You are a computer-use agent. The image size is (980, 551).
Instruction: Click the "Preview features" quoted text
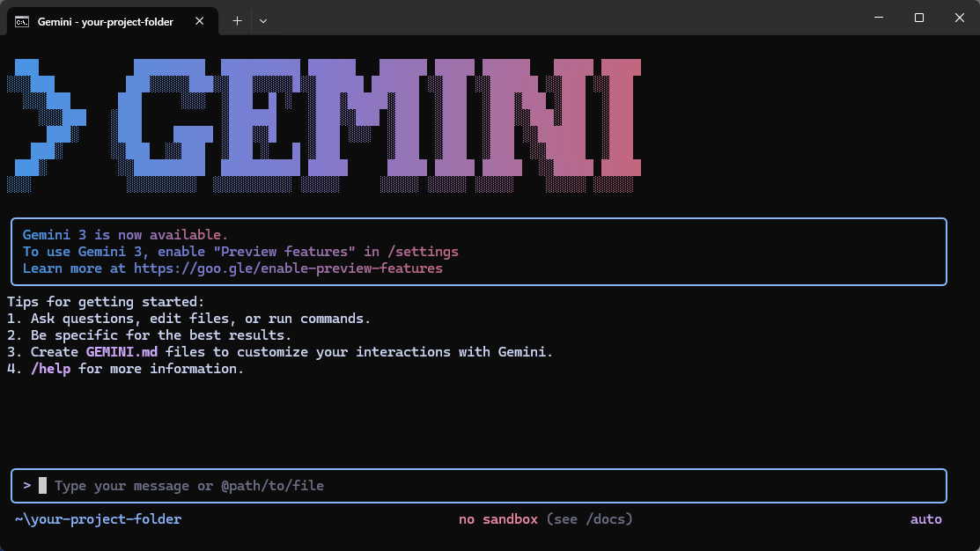tap(284, 251)
